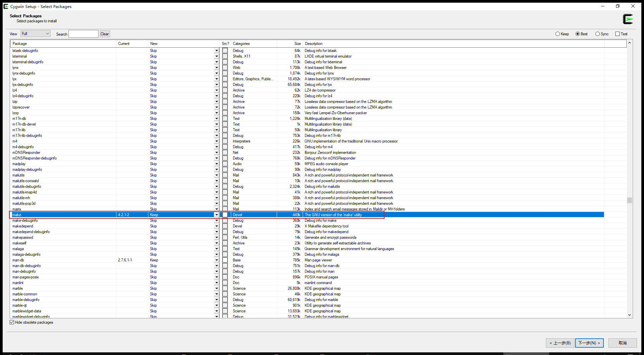
Task: Proceed with 下一步(N) button
Action: pyautogui.click(x=589, y=343)
